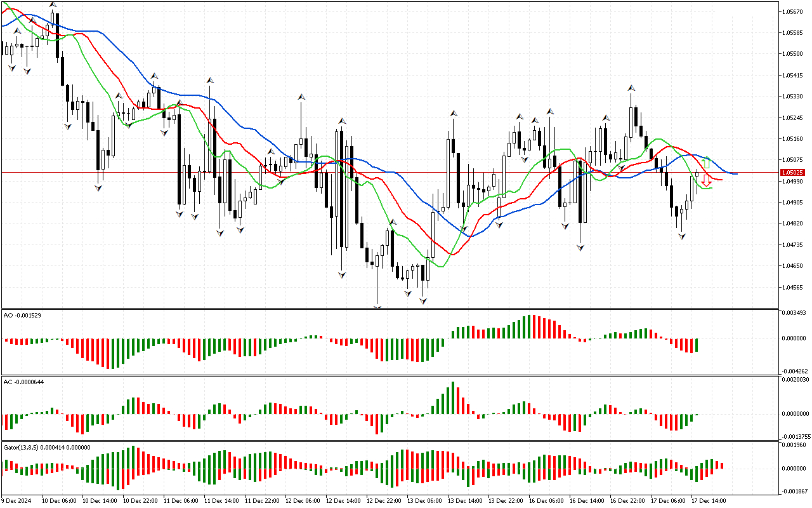Click the 11 Dec 14:00 time axis label
Viewport: 812px width, 508px height.
pos(221,501)
